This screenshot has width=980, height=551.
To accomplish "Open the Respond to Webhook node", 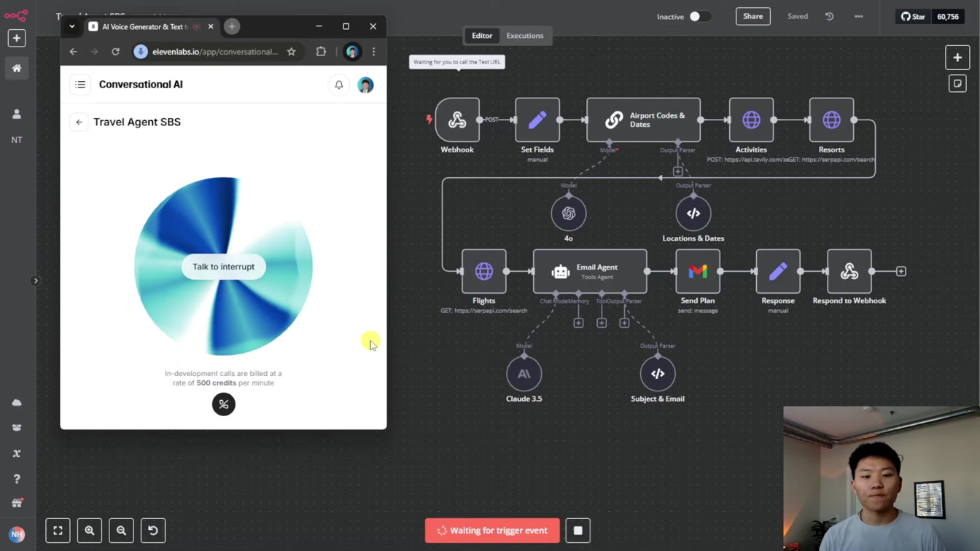I will [x=849, y=271].
